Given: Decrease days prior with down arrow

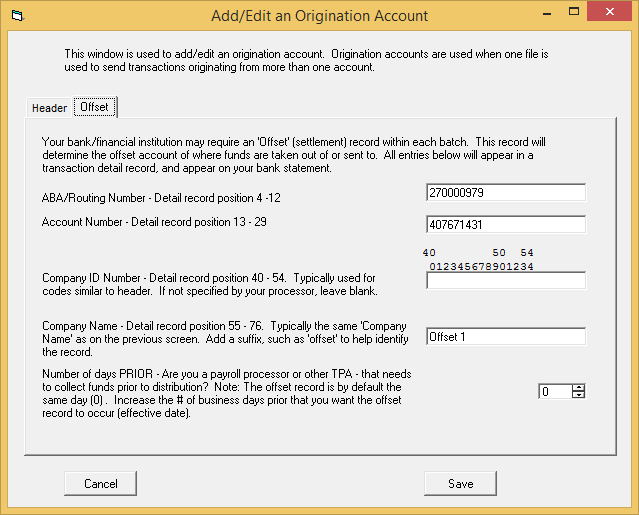Looking at the screenshot, I should [x=578, y=395].
